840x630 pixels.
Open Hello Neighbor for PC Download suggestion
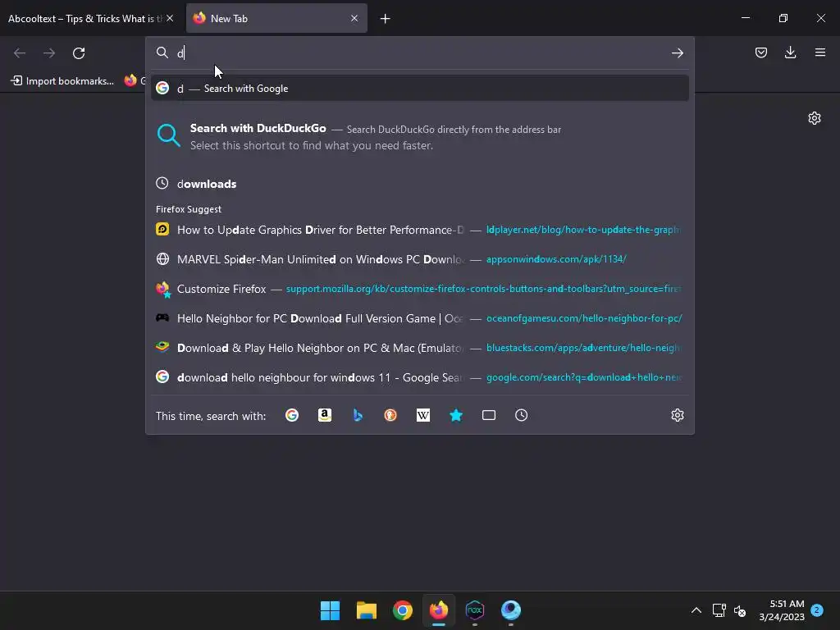click(x=419, y=318)
